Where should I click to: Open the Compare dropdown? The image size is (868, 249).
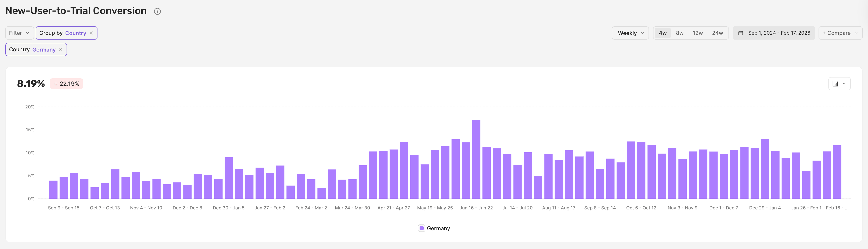point(840,33)
